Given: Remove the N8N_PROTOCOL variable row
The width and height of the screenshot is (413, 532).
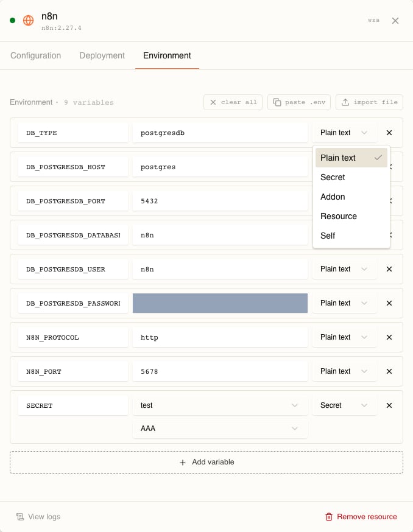Looking at the screenshot, I should click(x=389, y=337).
